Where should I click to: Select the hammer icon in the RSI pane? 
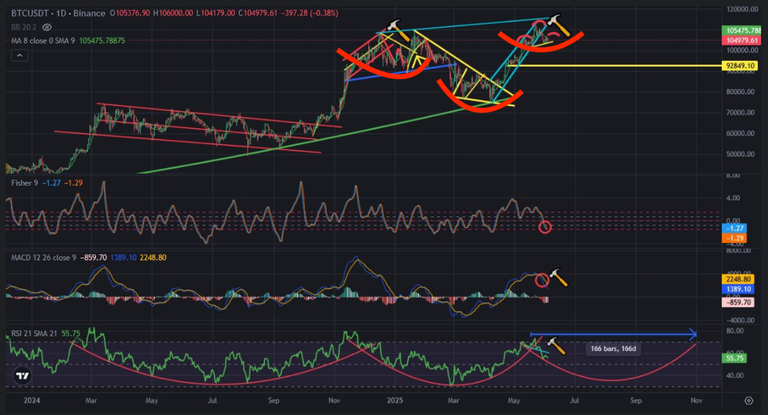(x=555, y=345)
